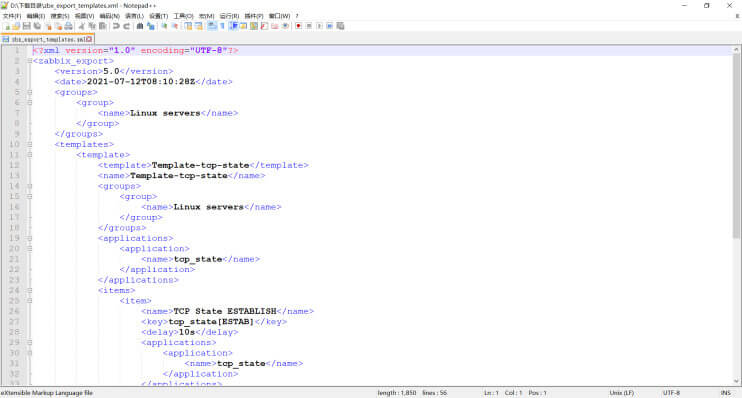This screenshot has height=398, width=742.
Task: Open the 编码(N) Encoding menu
Action: point(109,16)
